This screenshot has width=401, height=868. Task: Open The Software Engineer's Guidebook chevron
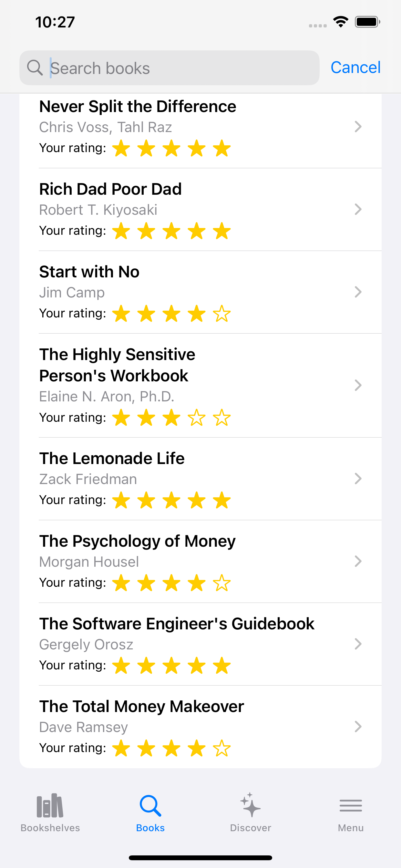[358, 644]
